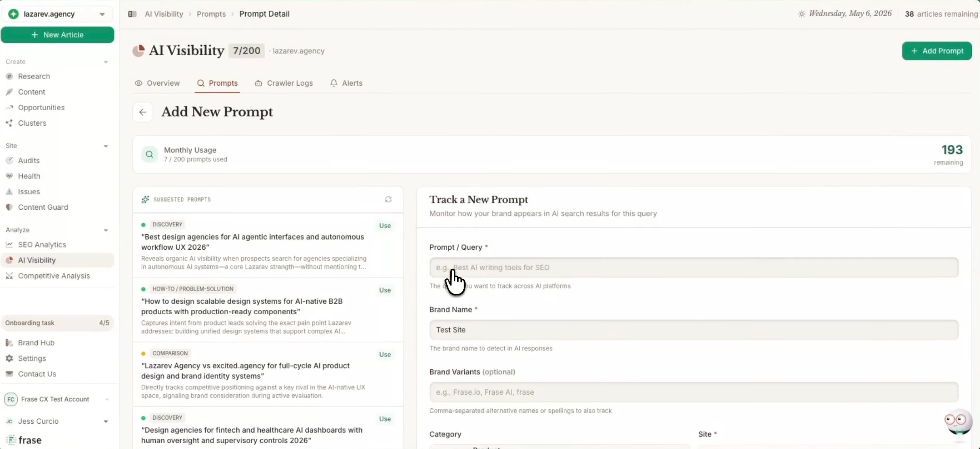
Task: Switch to the Alerts tab
Action: click(x=346, y=83)
